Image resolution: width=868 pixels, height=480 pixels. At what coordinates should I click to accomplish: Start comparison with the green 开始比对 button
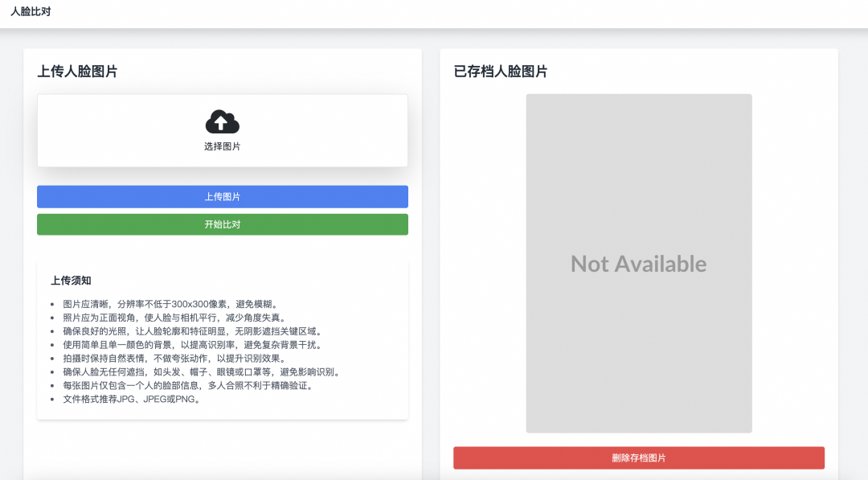point(223,224)
